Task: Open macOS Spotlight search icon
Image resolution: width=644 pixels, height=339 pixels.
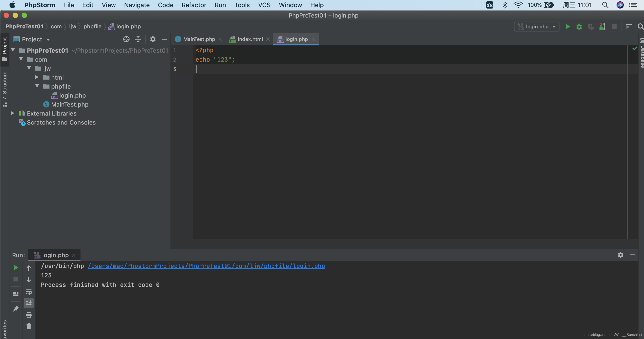Action: pos(605,5)
